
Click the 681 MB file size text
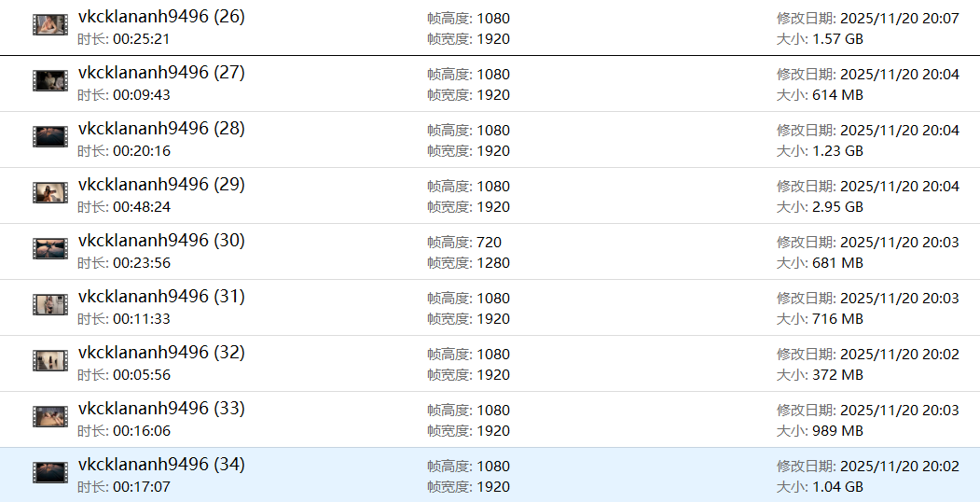pos(837,263)
